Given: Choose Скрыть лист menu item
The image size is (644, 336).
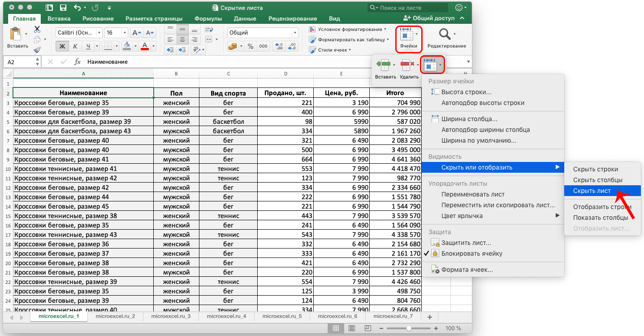Looking at the screenshot, I should click(x=602, y=191).
